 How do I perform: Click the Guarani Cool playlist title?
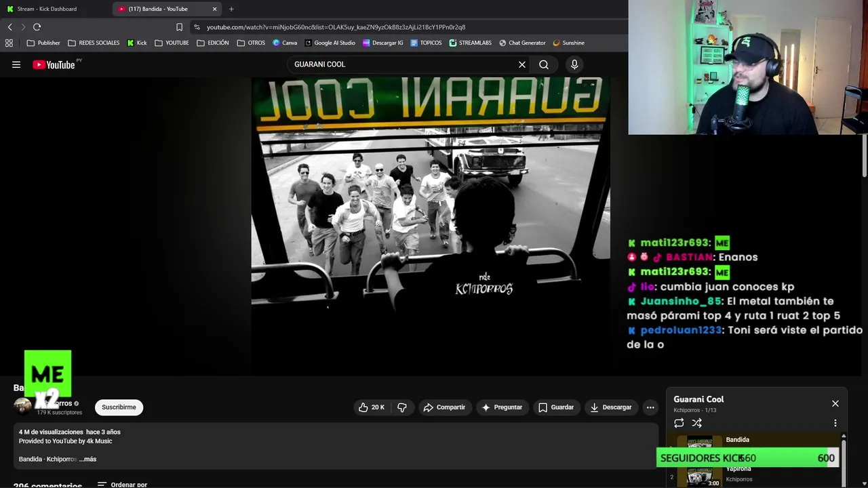click(698, 399)
